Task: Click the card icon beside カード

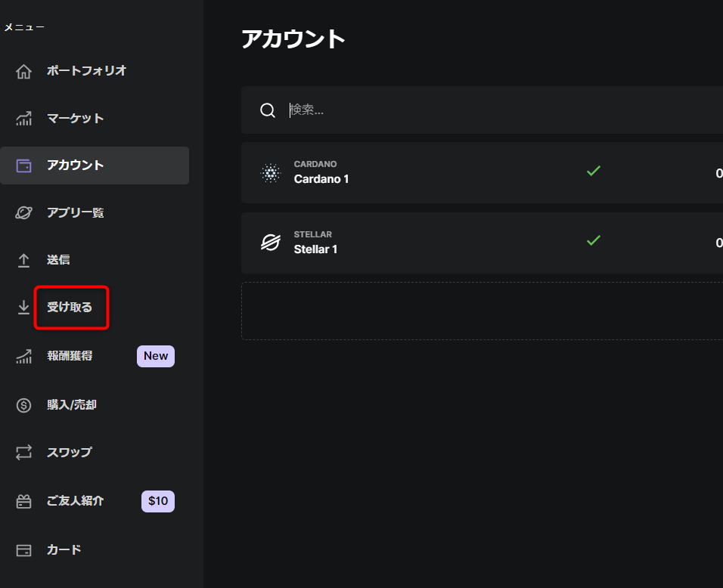Action: pos(23,550)
